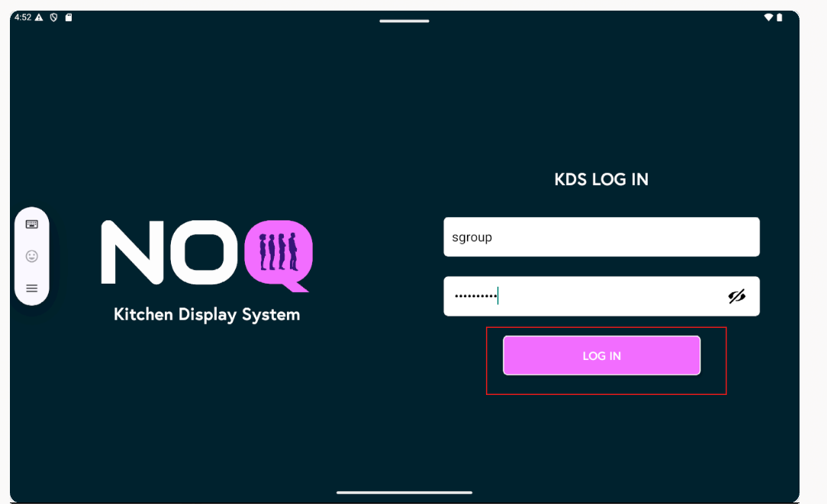Tap the keyboard icon in floating toolbar
This screenshot has width=827, height=504.
click(x=32, y=224)
